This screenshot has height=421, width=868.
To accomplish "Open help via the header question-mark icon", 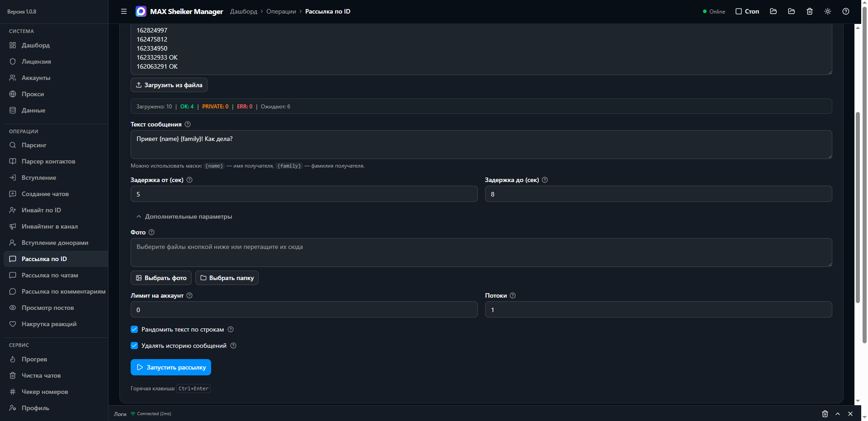I will tap(846, 11).
